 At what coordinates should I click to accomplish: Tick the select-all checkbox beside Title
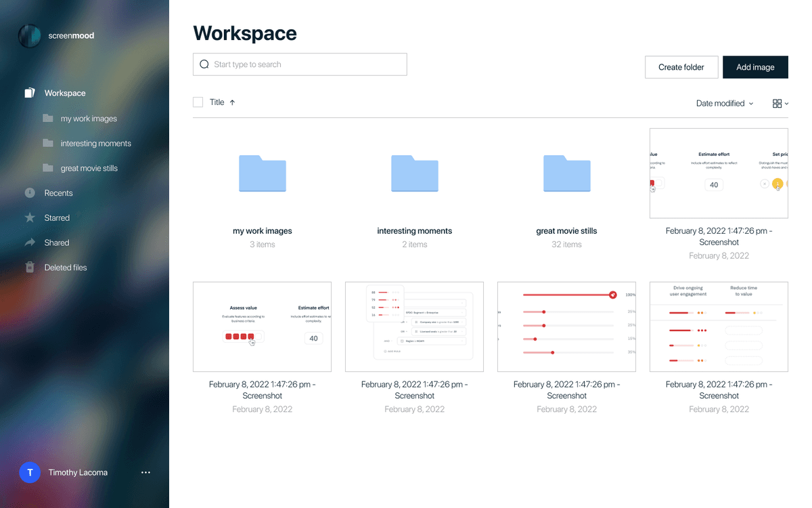(198, 102)
